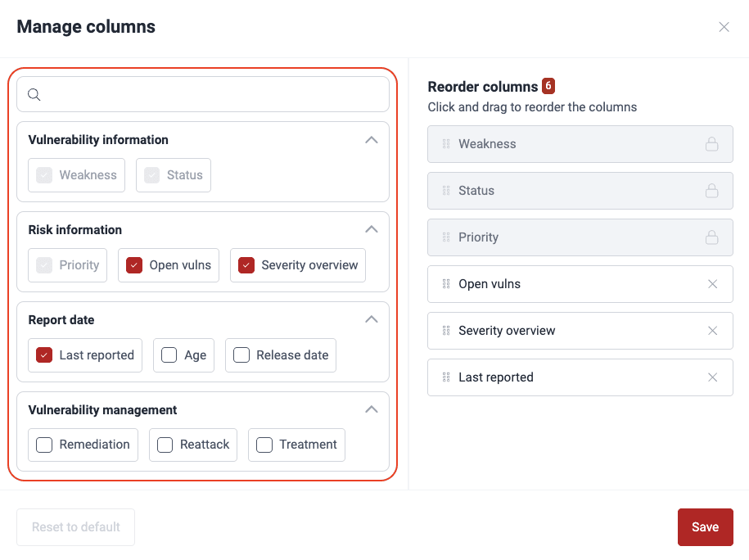This screenshot has height=560, width=749.
Task: Collapse the Vulnerability information section
Action: pyautogui.click(x=371, y=139)
